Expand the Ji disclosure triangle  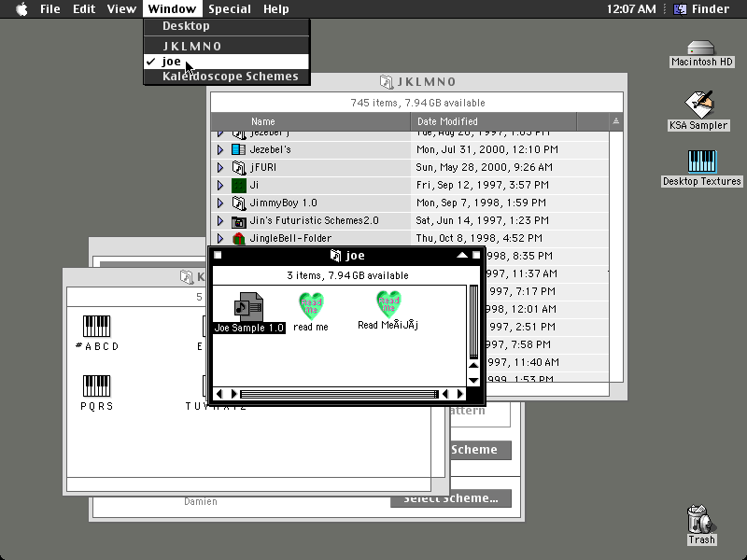click(x=220, y=185)
